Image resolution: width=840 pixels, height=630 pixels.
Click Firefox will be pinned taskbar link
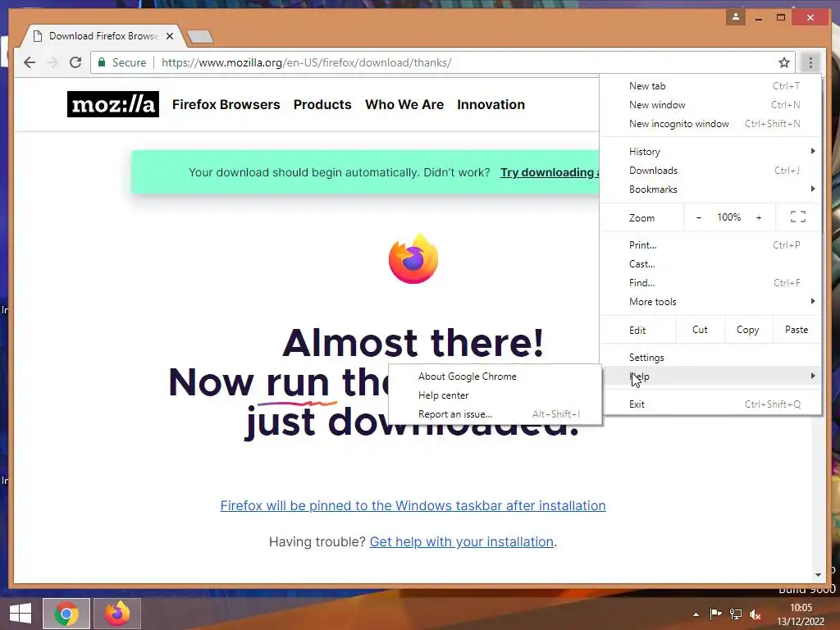(x=413, y=505)
